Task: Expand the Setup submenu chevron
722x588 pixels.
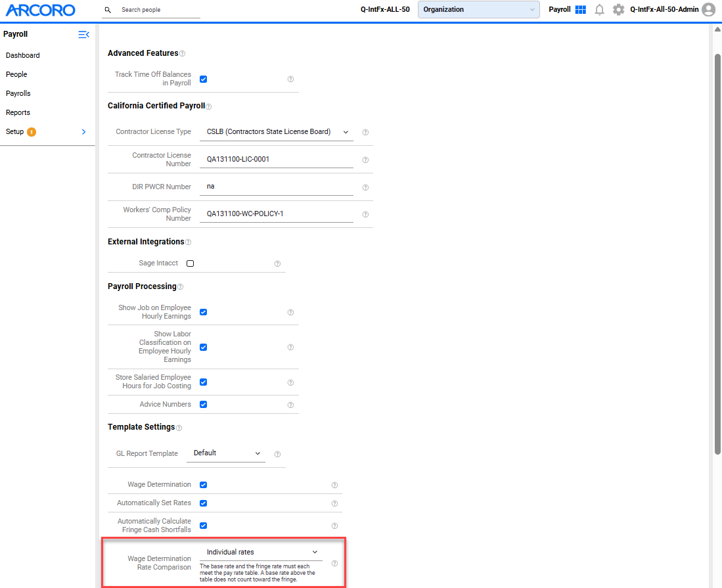Action: pyautogui.click(x=84, y=131)
